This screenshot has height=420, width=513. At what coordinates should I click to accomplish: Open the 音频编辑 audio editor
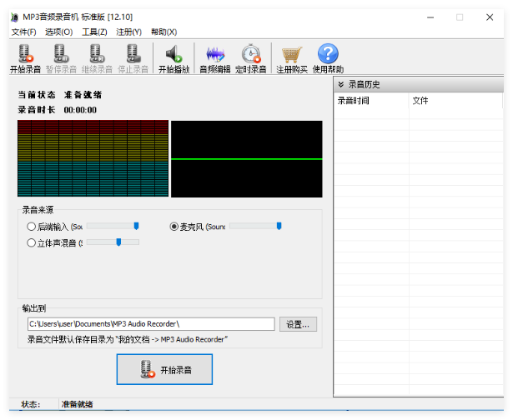click(215, 55)
